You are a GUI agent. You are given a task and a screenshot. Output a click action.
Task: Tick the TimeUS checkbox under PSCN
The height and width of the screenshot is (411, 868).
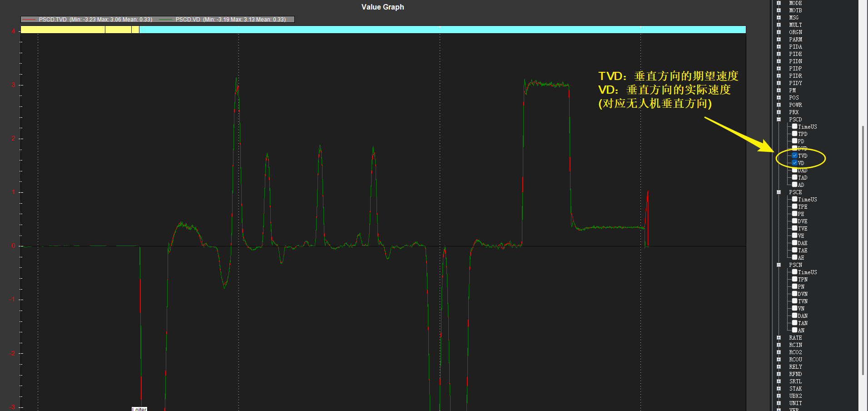coord(794,272)
